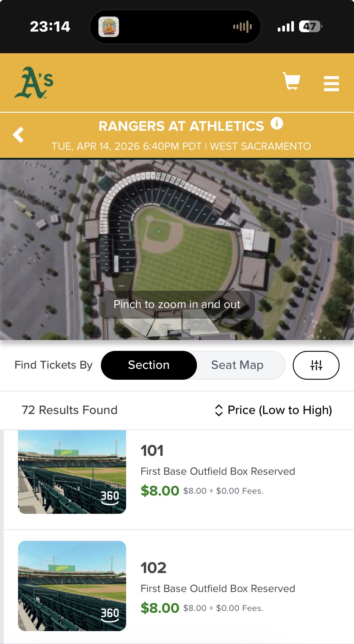
Task: Tap section 122 on the stadium map
Action: 204,214
